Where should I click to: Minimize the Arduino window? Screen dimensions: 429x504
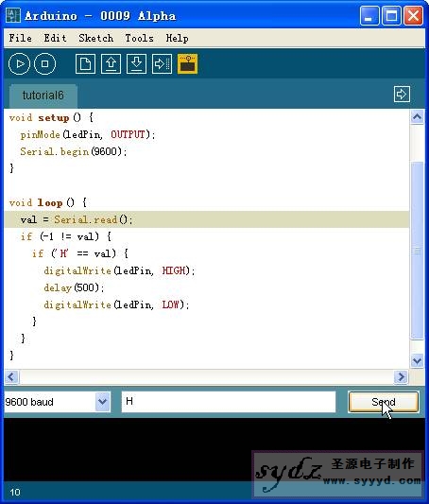coord(369,15)
